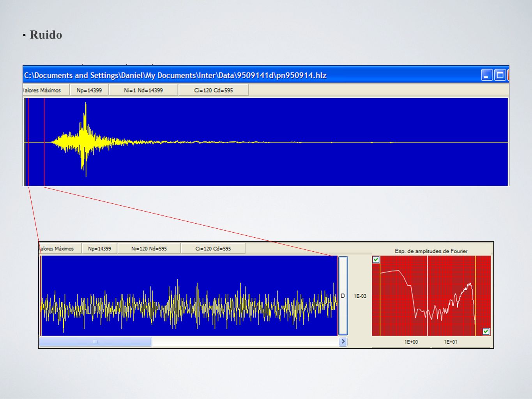Image resolution: width=532 pixels, height=399 pixels.
Task: Click the right red marker line in the upper seismogram
Action: 44,142
